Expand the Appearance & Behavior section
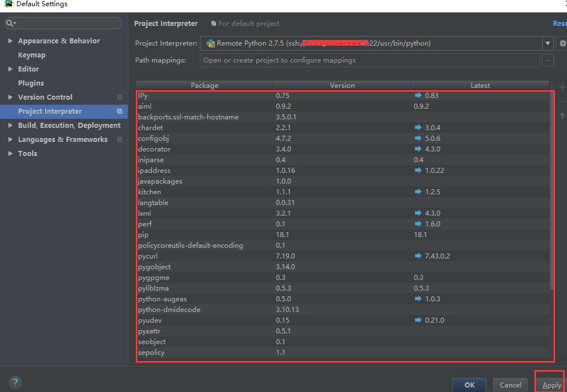 (x=10, y=41)
